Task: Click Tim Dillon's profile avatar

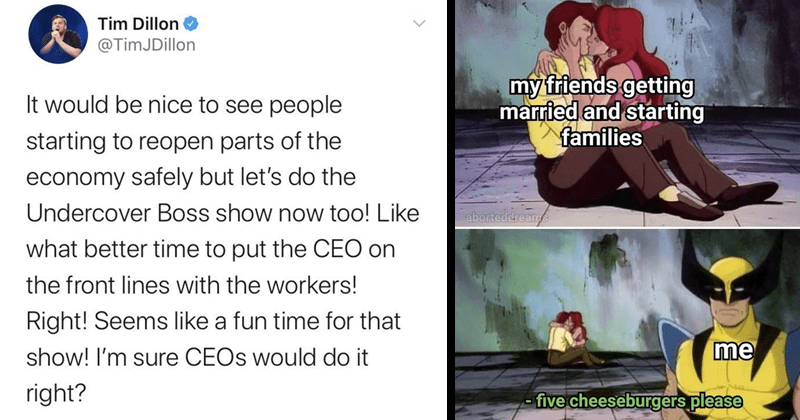Action: [x=58, y=34]
